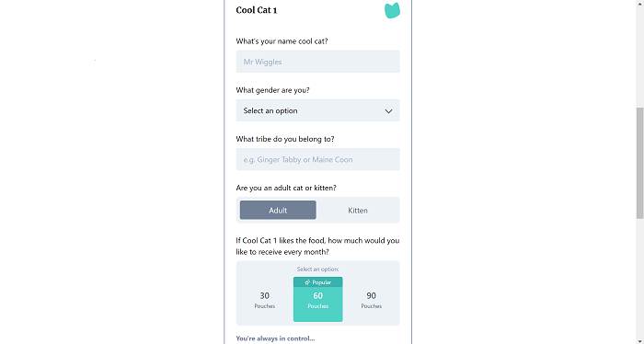Switch to the Kitten option

(358, 211)
